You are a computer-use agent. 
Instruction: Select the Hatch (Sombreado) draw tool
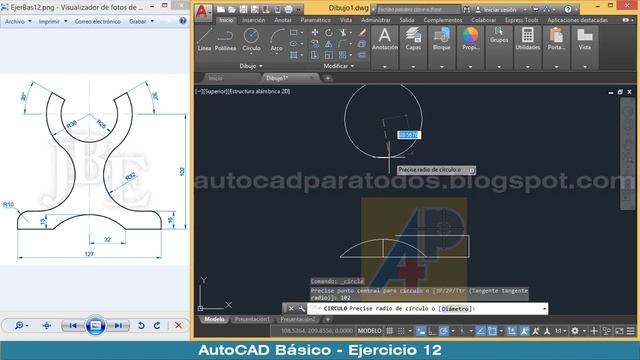[294, 55]
